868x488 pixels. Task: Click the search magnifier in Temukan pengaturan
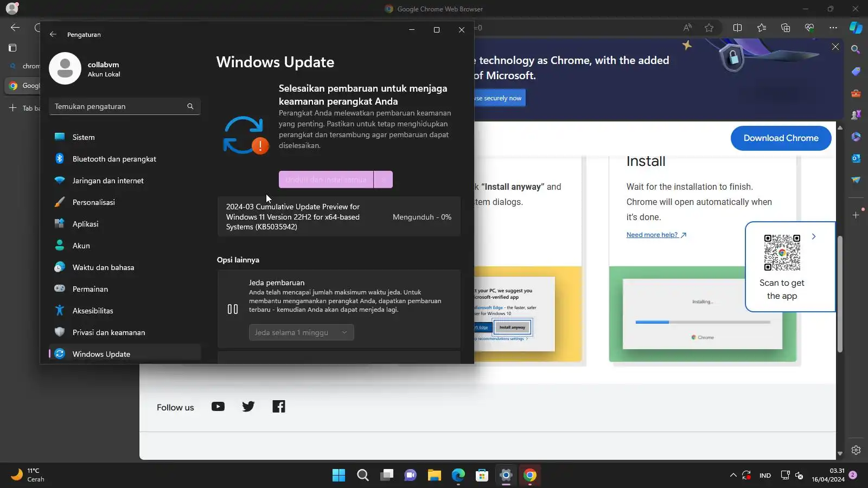[190, 106]
